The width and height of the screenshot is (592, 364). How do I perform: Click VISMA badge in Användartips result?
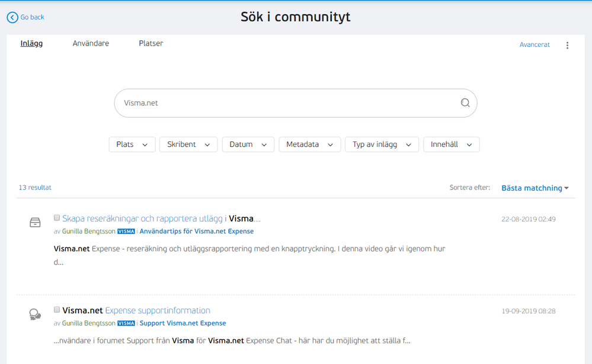point(126,231)
